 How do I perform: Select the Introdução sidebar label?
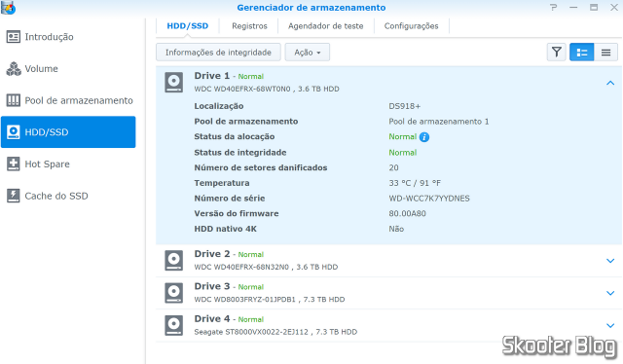[x=50, y=37]
